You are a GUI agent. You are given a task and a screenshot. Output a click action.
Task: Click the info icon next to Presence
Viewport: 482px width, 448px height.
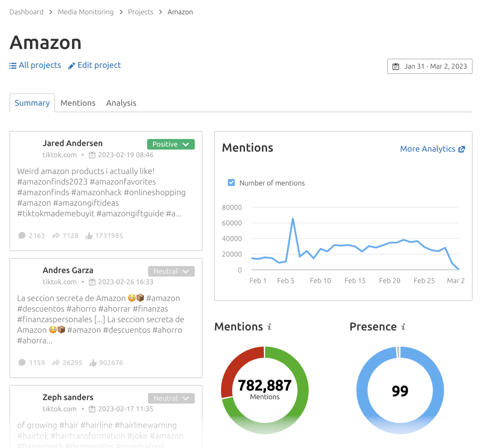(403, 326)
